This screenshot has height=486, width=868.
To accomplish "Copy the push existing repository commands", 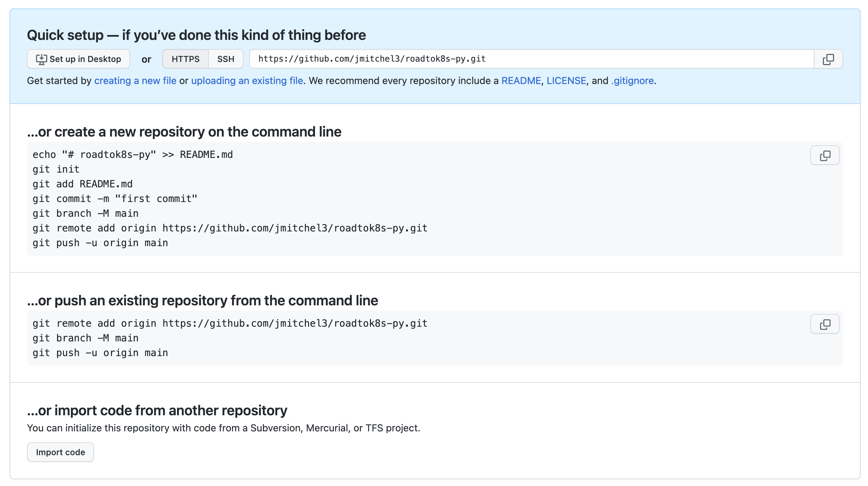I will coord(825,324).
